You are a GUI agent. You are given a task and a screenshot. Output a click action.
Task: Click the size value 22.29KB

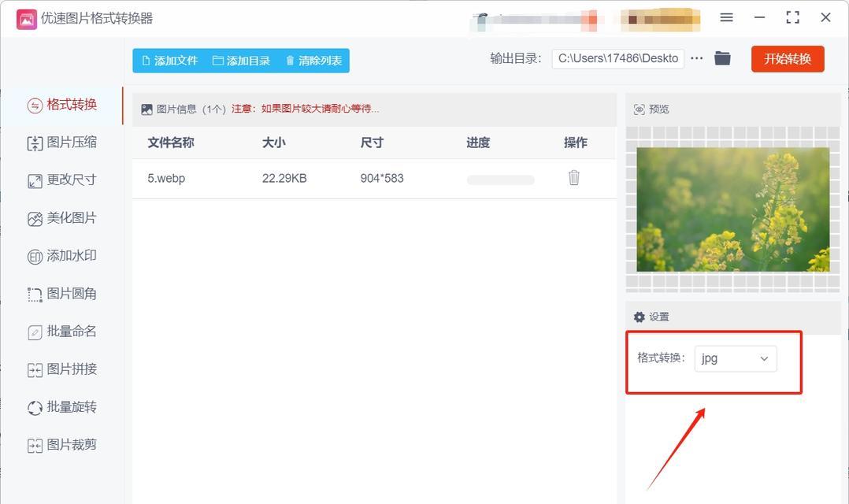click(284, 178)
